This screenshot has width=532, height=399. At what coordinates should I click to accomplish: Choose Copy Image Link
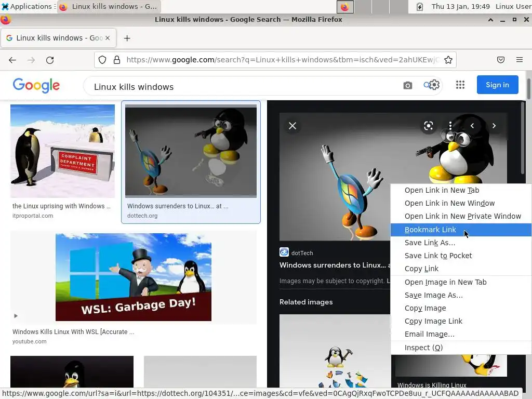(x=461, y=321)
